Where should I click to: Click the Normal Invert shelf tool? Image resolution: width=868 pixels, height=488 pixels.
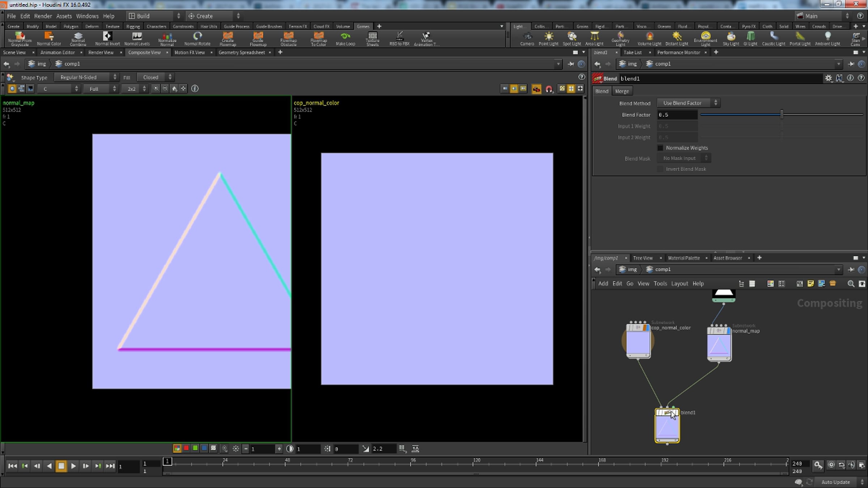107,39
